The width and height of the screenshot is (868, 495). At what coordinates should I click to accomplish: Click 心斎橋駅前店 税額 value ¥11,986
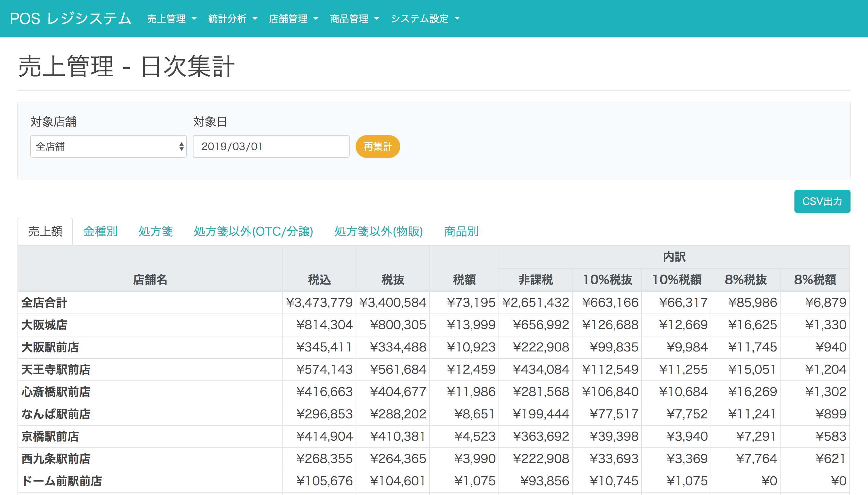[471, 392]
